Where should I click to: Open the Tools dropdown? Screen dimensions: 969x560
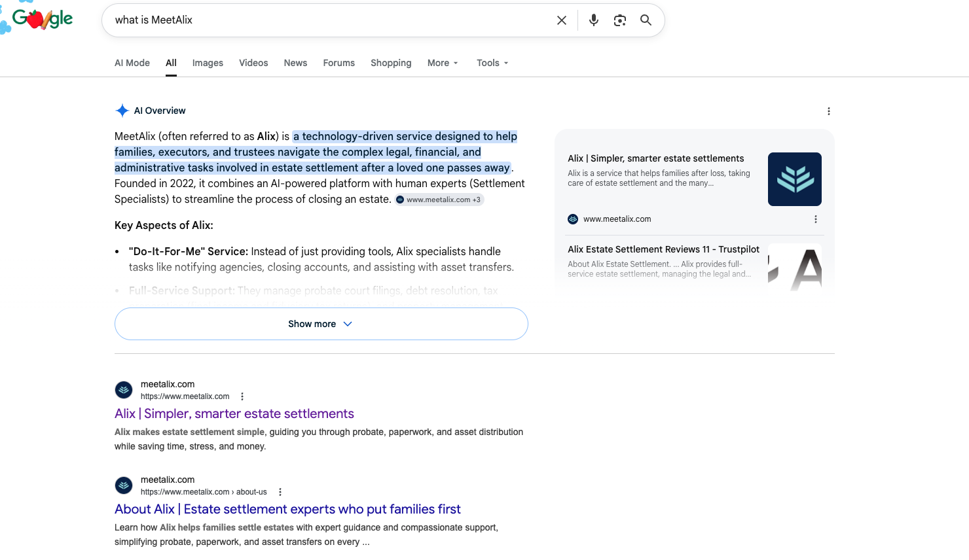492,63
